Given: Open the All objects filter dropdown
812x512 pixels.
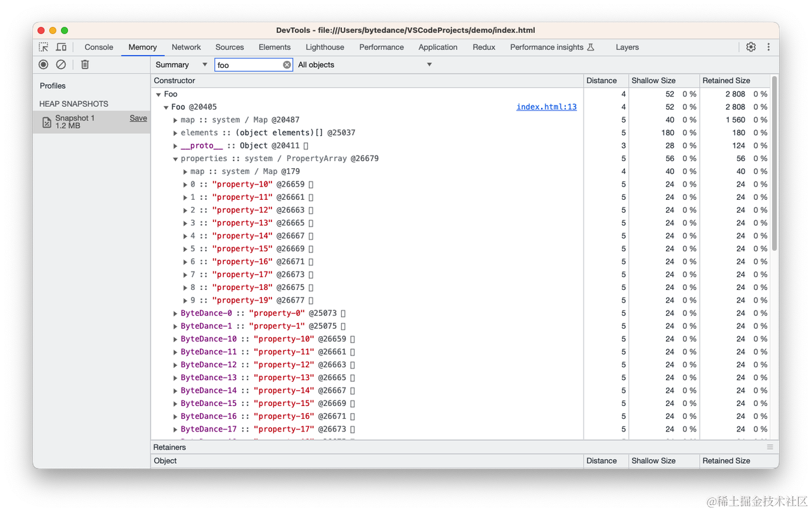Looking at the screenshot, I should [x=365, y=65].
